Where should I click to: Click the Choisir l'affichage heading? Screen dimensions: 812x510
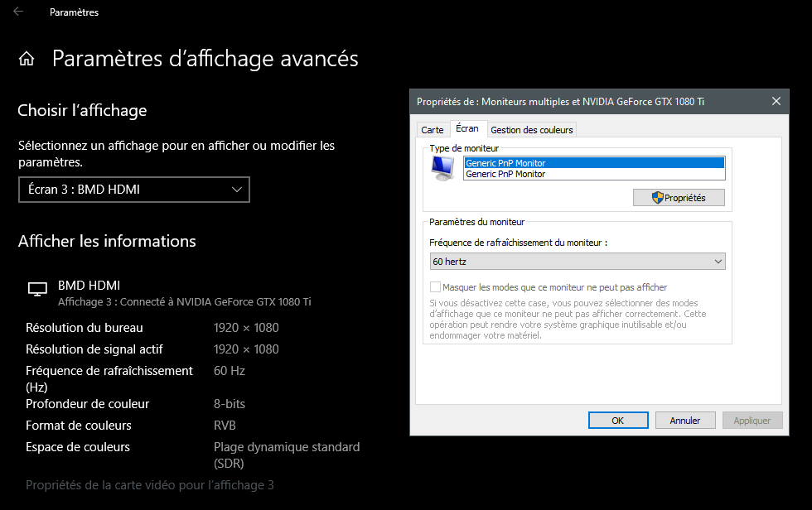pyautogui.click(x=82, y=111)
